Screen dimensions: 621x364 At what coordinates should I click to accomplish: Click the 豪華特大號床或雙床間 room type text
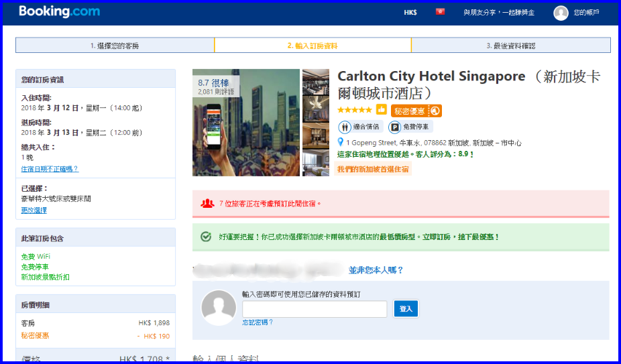point(56,199)
